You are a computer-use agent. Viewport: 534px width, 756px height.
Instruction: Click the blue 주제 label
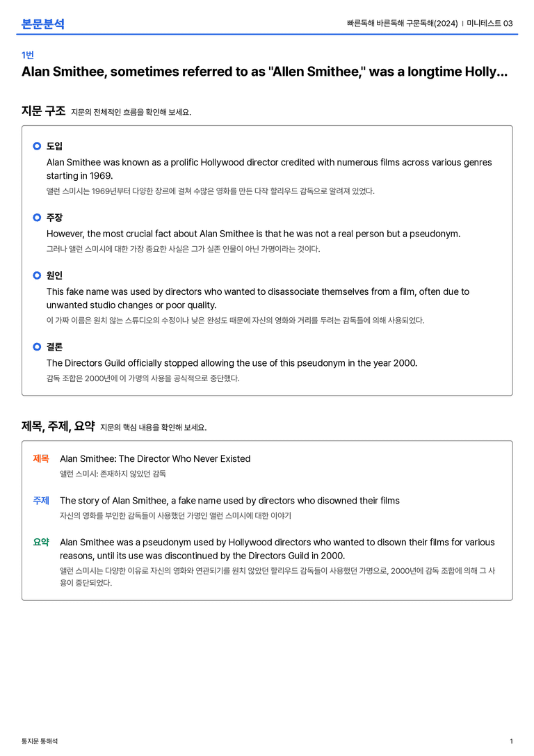click(x=41, y=501)
